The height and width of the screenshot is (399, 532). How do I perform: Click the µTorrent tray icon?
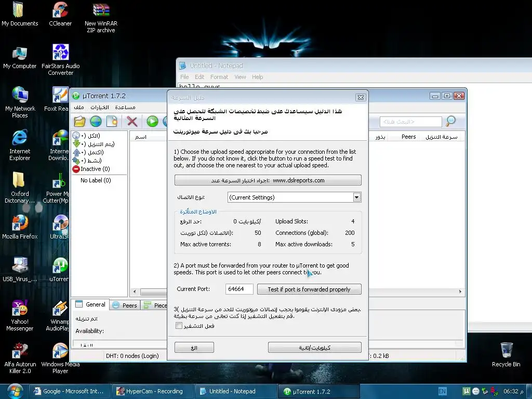pos(467,391)
